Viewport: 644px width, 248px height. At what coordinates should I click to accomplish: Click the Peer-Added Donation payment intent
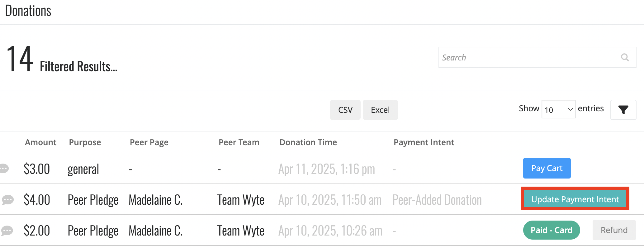(x=437, y=200)
